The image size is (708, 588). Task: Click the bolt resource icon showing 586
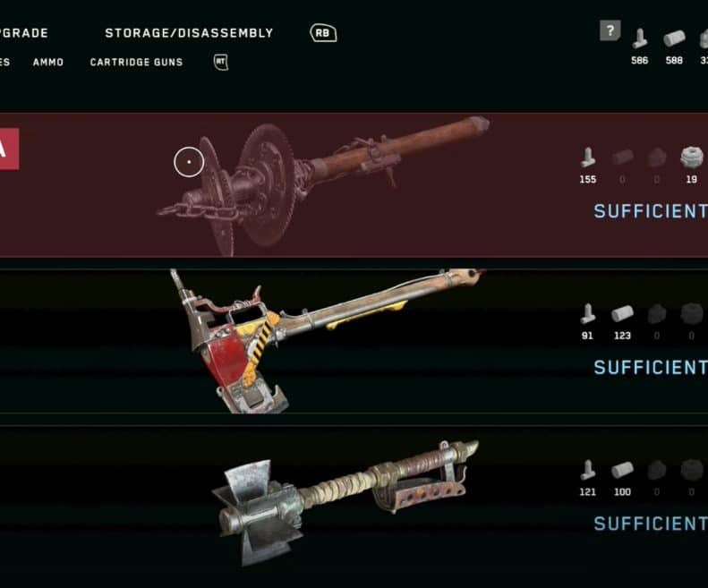(639, 38)
